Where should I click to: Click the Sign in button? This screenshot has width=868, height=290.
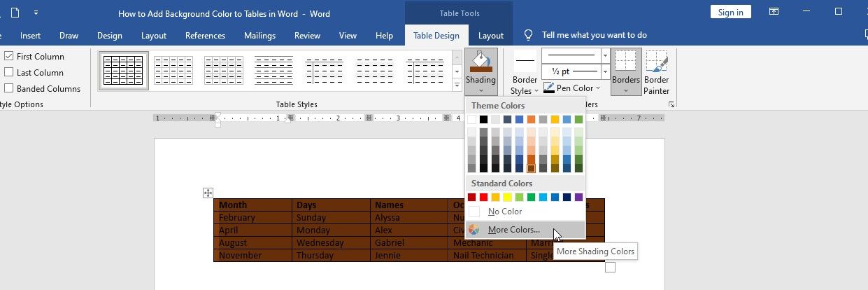point(730,12)
